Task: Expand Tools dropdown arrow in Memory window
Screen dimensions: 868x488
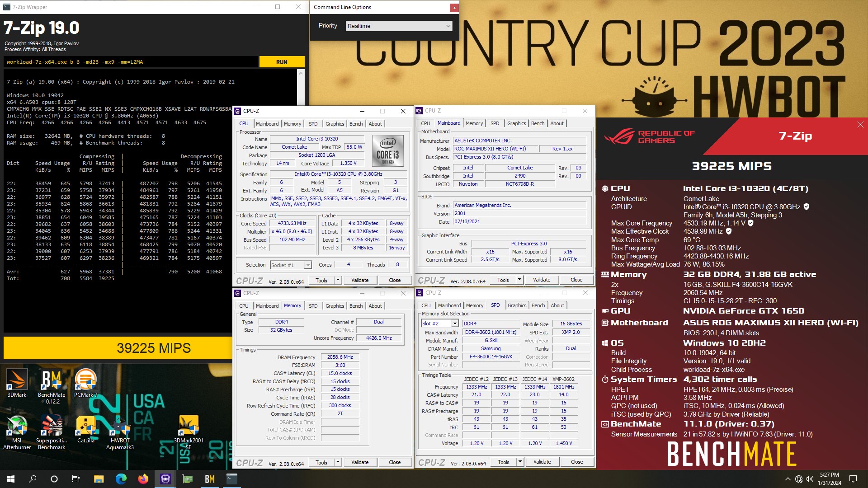Action: [338, 462]
